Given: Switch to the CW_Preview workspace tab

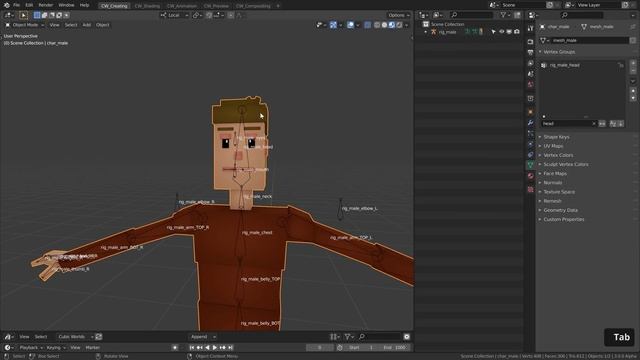Looking at the screenshot, I should pyautogui.click(x=216, y=6).
